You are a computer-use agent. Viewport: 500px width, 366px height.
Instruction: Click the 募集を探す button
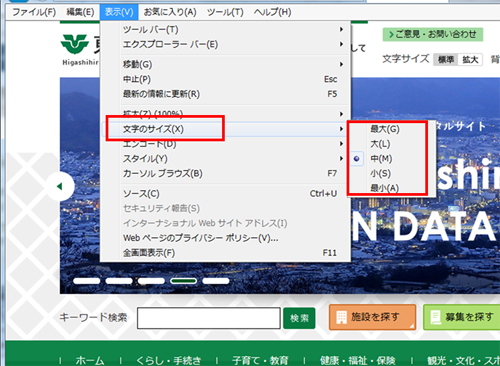pyautogui.click(x=462, y=317)
